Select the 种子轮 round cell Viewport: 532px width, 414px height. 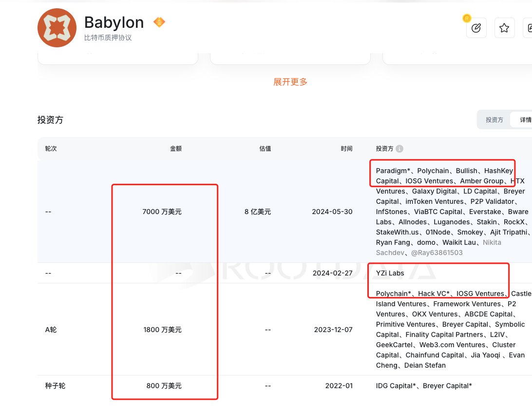pyautogui.click(x=55, y=386)
